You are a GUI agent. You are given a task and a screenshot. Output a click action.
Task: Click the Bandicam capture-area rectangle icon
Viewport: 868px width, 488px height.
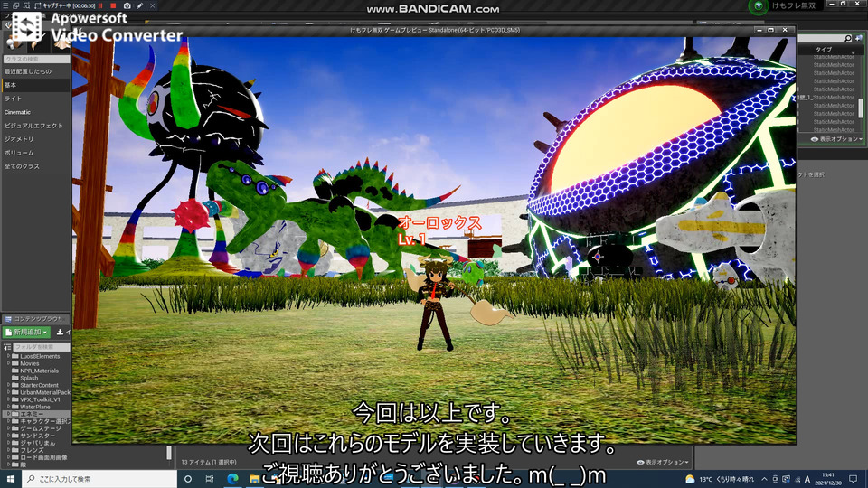38,5
